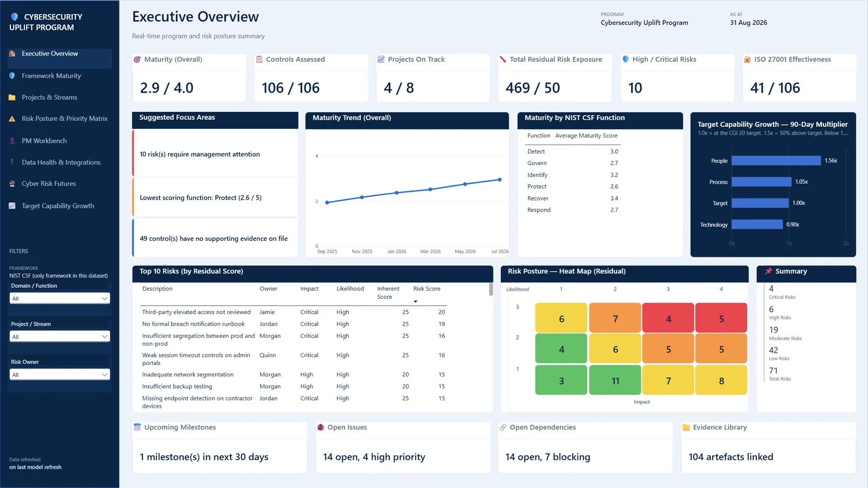
Task: Click the High / Critical Risks shield icon
Action: click(626, 60)
